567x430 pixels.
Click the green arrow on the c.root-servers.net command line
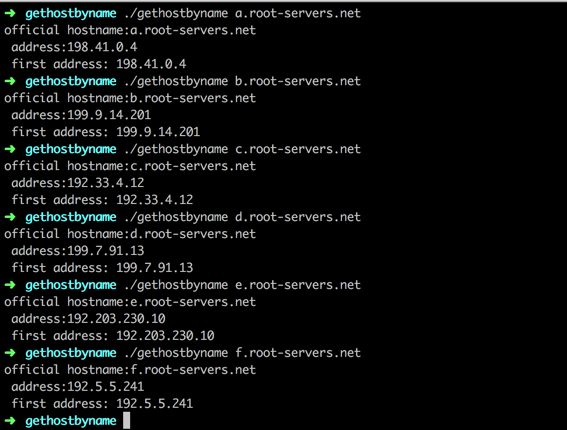(10, 149)
